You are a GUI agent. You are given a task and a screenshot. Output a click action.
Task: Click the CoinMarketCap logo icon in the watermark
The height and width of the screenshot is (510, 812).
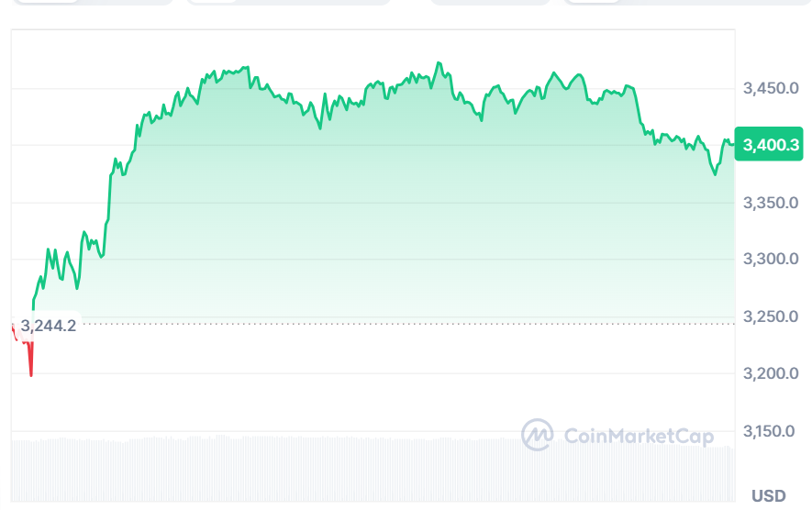click(538, 435)
